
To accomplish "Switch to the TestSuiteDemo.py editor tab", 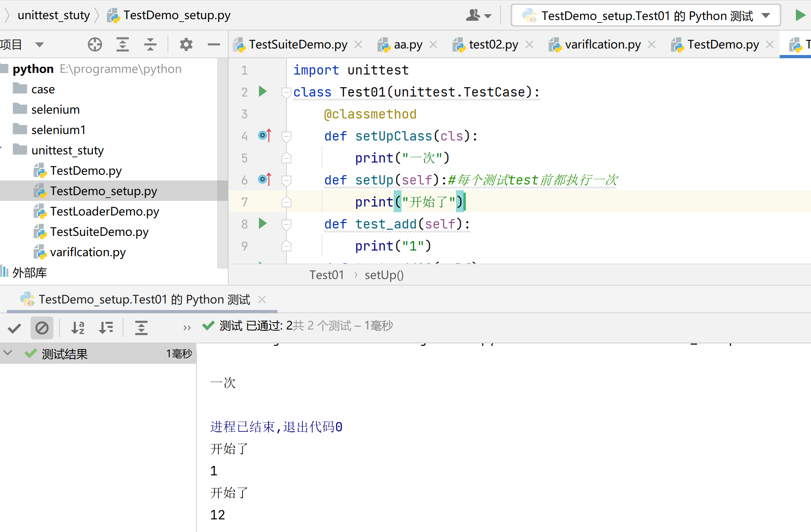I will point(298,44).
